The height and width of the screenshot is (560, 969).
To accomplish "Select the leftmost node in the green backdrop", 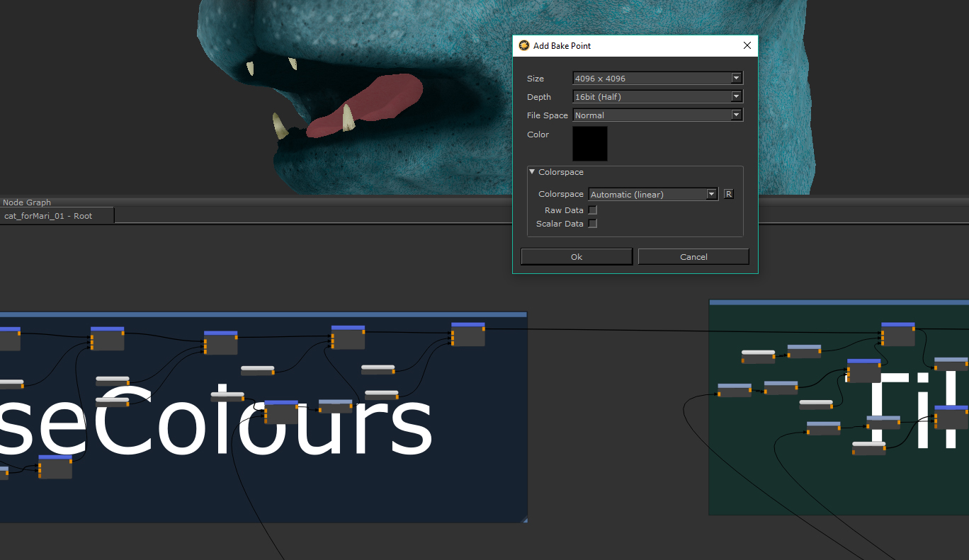I will 734,390.
